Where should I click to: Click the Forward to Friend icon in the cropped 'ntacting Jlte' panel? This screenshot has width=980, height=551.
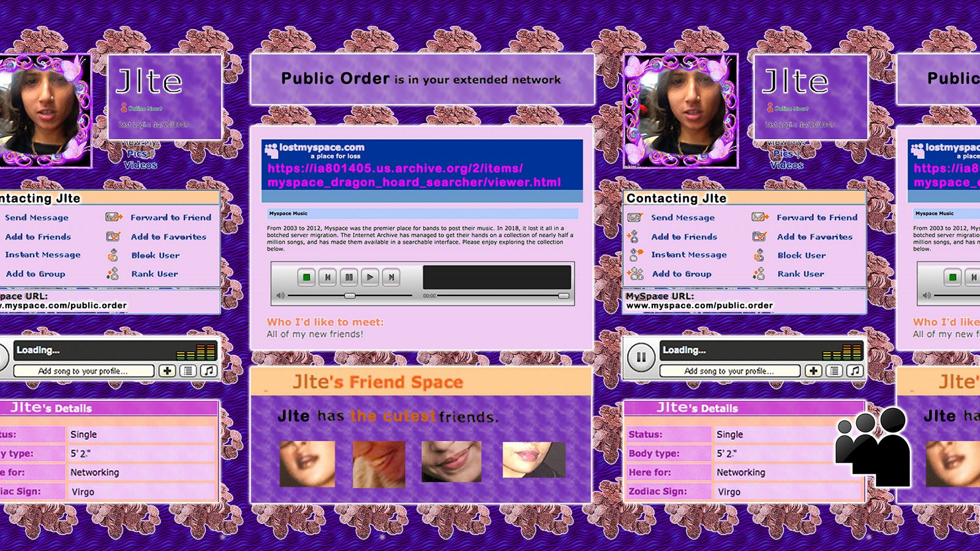pos(114,217)
